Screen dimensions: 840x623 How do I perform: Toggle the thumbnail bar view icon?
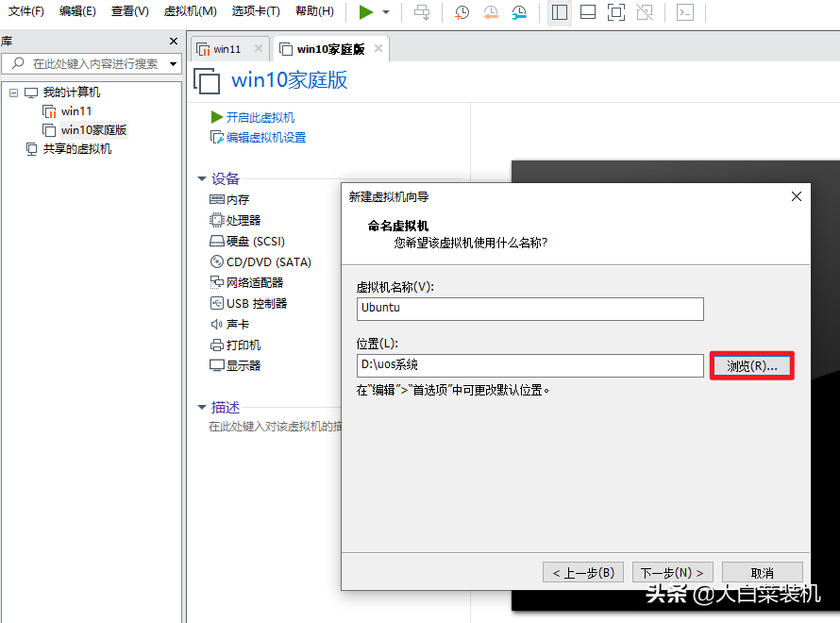588,12
